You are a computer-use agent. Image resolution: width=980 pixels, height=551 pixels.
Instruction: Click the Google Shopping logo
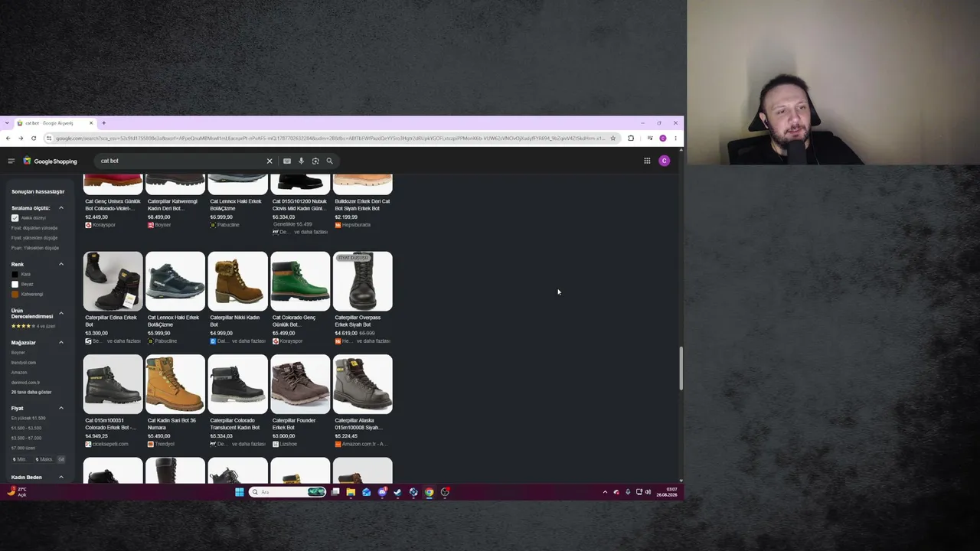click(50, 161)
